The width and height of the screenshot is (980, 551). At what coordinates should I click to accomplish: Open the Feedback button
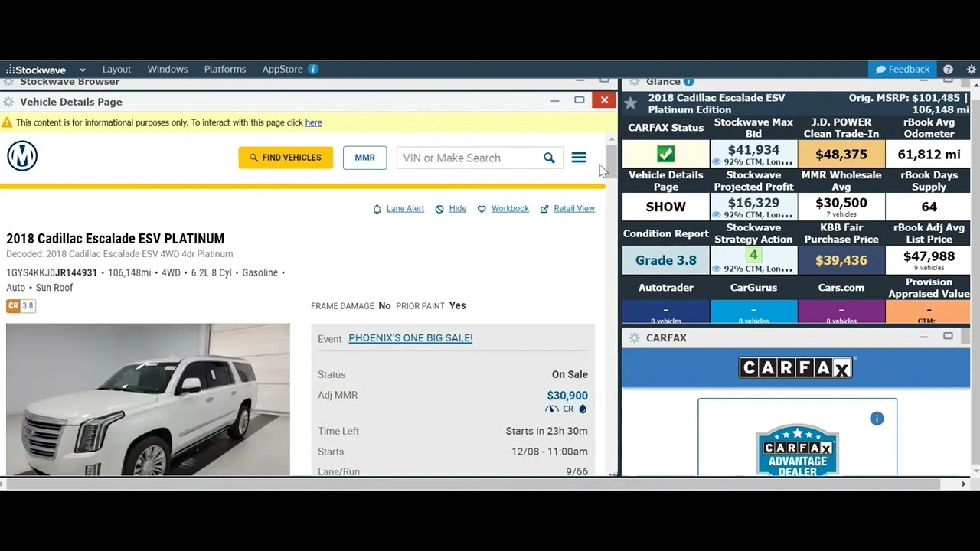pyautogui.click(x=903, y=69)
